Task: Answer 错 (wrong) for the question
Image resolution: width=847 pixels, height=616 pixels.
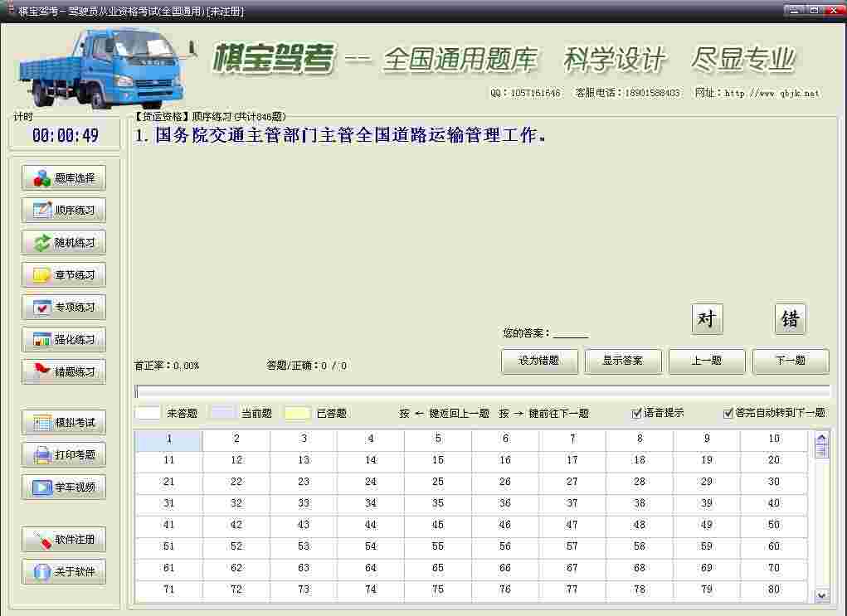Action: click(x=790, y=319)
